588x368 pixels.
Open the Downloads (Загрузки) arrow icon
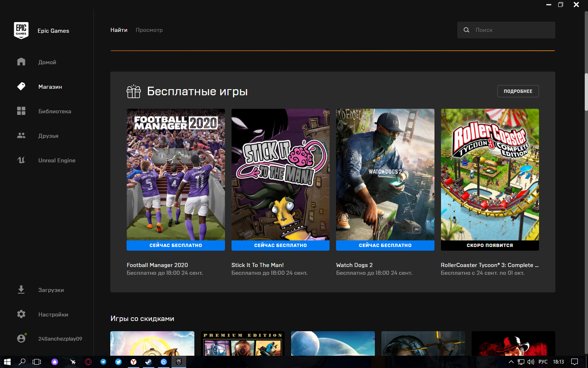[21, 289]
